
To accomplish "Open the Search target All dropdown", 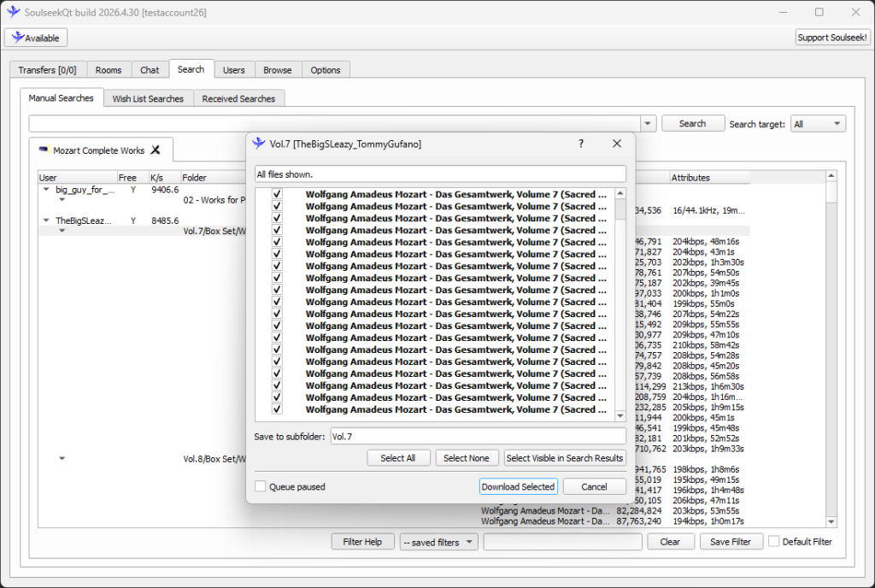I will (x=818, y=124).
